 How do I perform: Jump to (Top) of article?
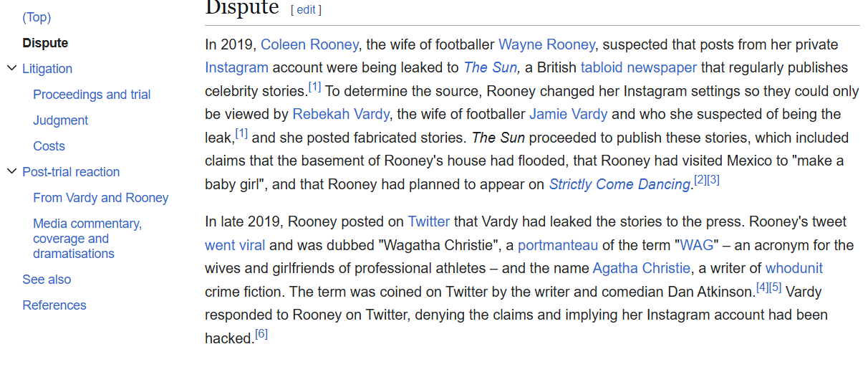[37, 17]
